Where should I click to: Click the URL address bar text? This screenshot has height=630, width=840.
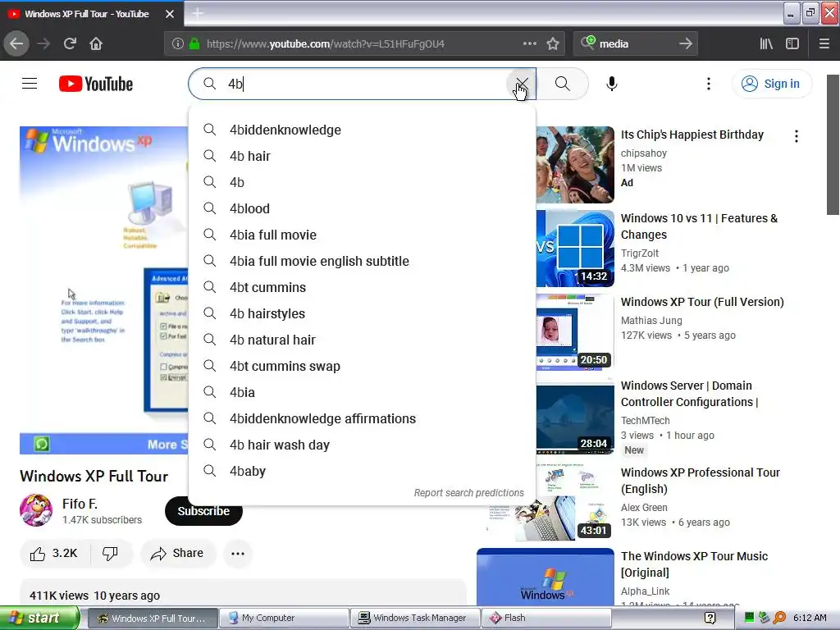tap(325, 44)
